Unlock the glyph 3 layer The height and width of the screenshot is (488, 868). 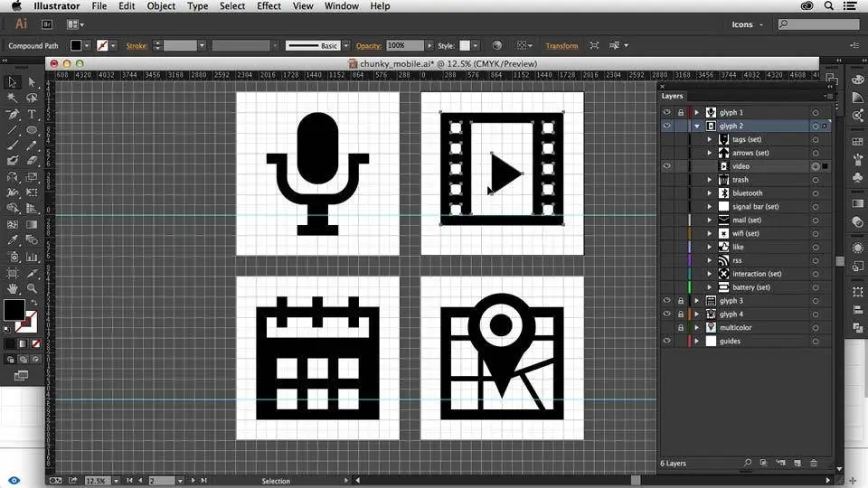click(681, 301)
